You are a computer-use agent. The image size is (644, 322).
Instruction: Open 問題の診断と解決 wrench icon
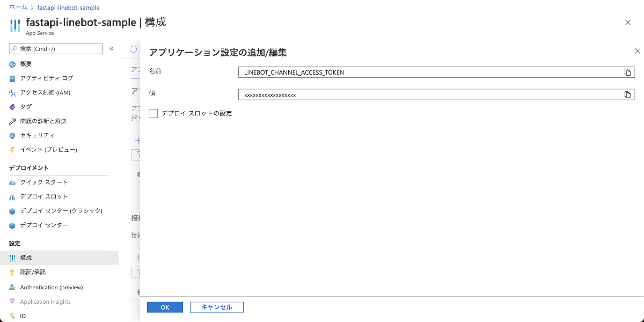[12, 121]
